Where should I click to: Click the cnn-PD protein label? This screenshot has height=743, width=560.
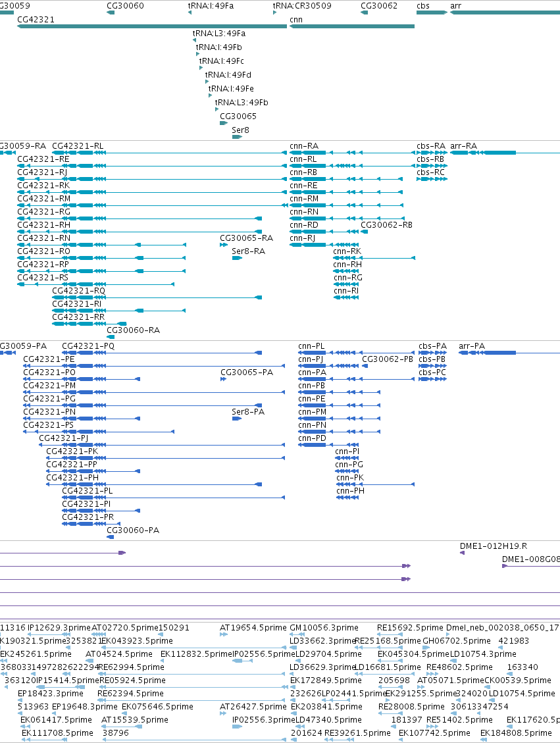click(x=312, y=438)
